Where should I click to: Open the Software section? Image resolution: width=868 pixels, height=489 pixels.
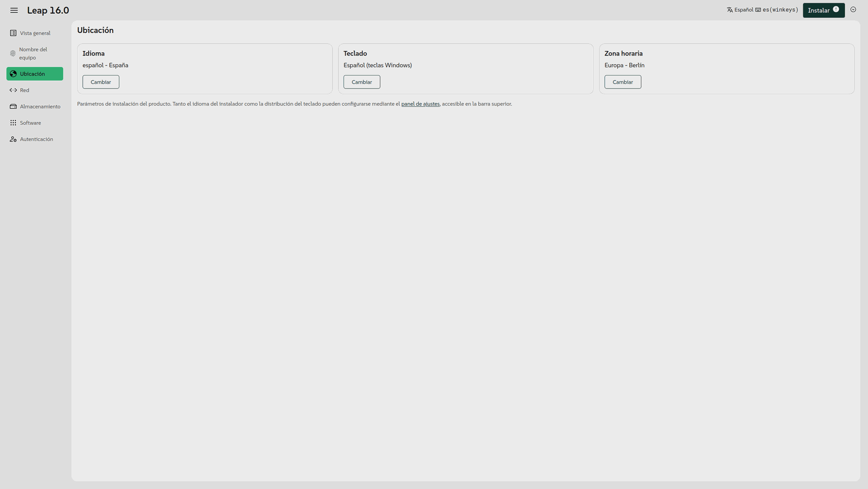pos(30,123)
